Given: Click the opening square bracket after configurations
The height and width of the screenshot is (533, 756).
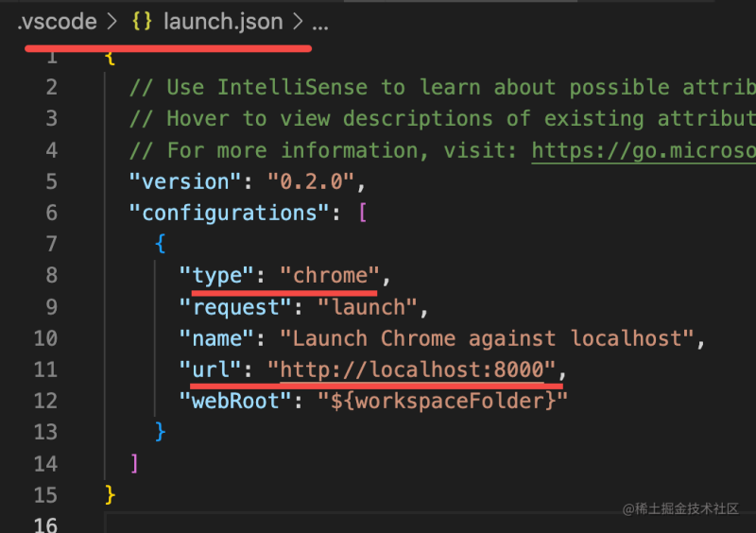Looking at the screenshot, I should coord(362,213).
